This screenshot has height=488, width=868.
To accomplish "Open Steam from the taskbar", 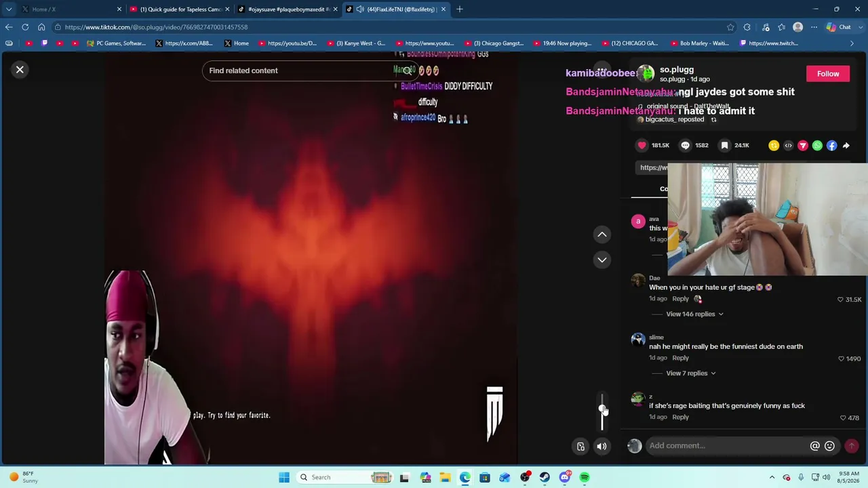I will point(545,477).
